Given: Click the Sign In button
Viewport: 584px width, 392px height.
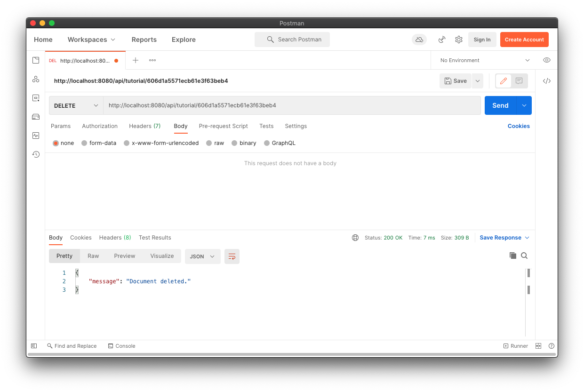Looking at the screenshot, I should [x=482, y=40].
